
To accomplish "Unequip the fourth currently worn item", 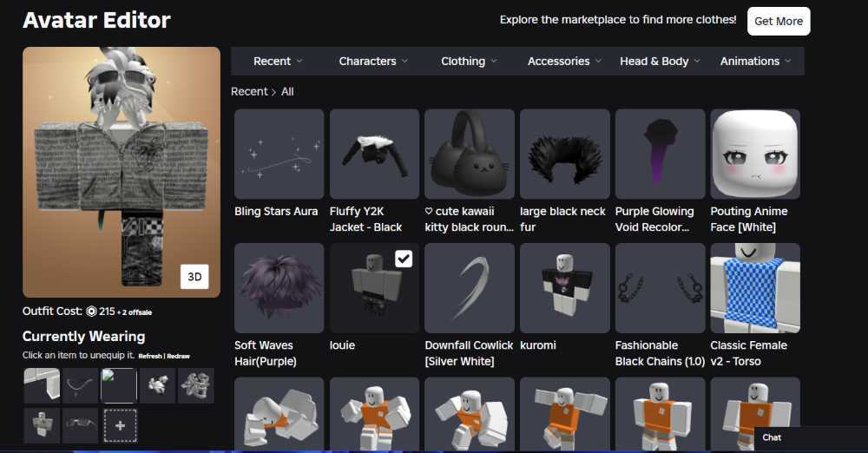I will (157, 385).
